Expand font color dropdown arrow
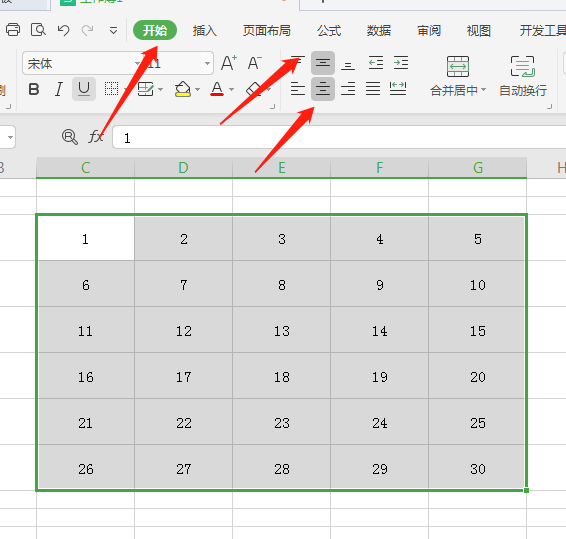The image size is (566, 539). pos(232,89)
